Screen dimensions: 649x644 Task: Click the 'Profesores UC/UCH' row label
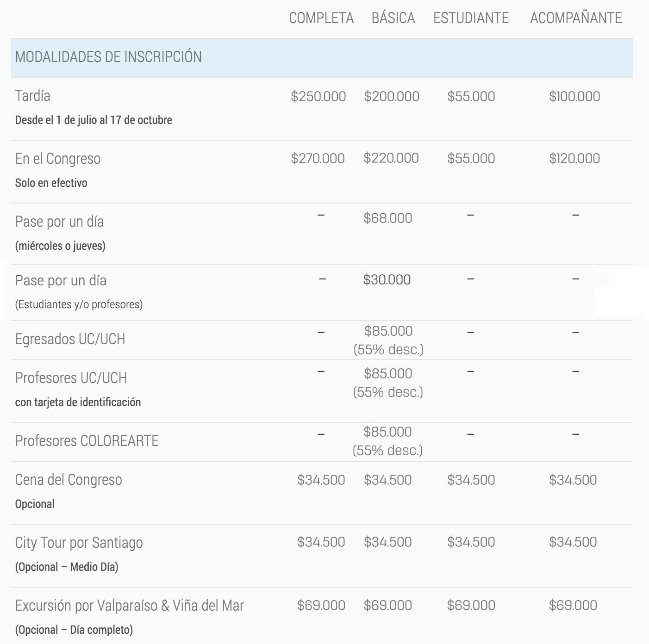71,378
